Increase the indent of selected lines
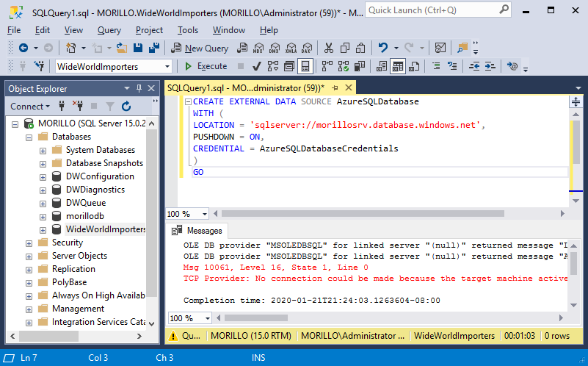This screenshot has width=588, height=366. click(x=490, y=66)
